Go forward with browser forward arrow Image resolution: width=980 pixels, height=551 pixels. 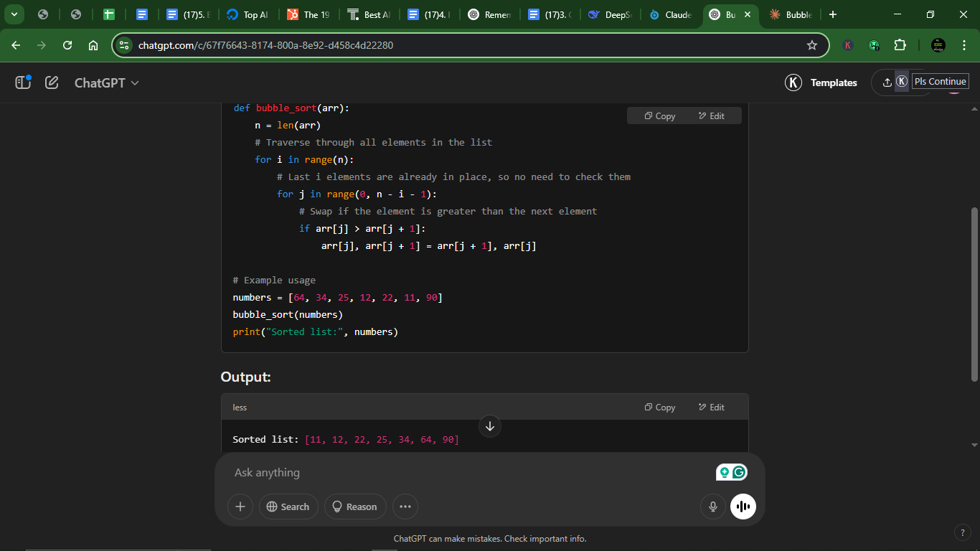pos(42,45)
